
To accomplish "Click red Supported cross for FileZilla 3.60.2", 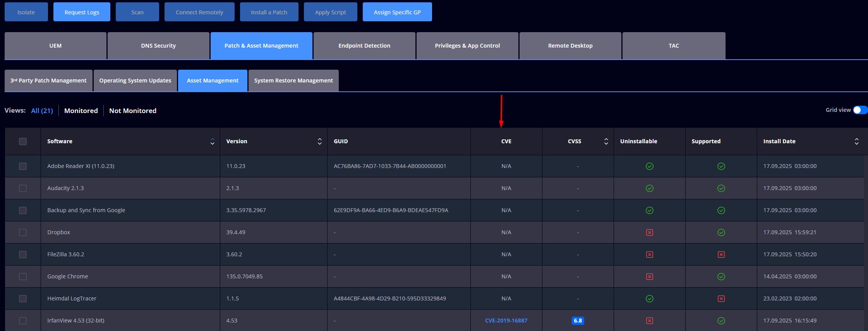I will click(x=721, y=254).
